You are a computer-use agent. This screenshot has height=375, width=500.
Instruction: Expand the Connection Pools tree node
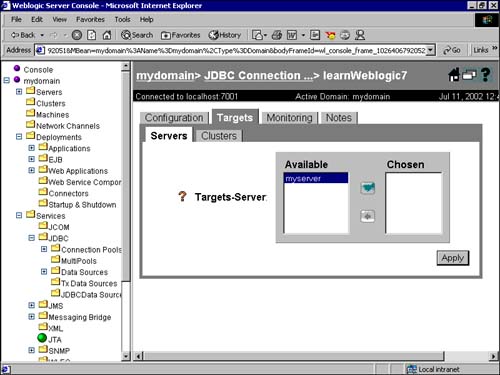(x=44, y=249)
